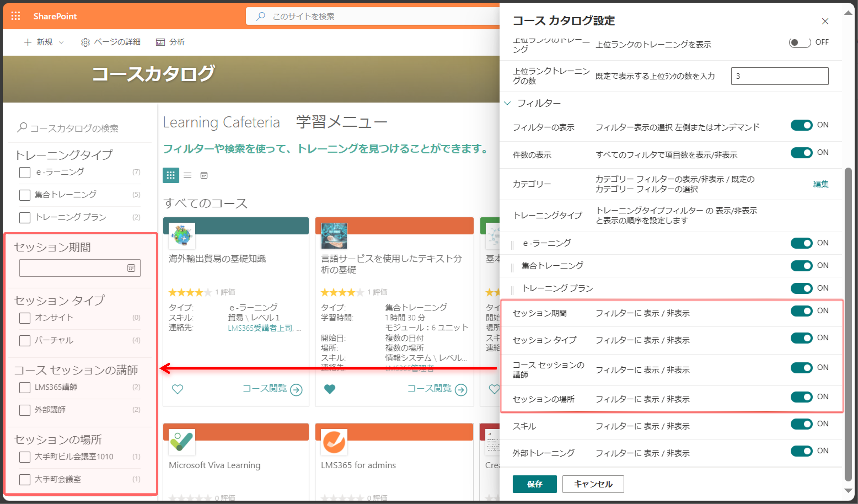Image resolution: width=858 pixels, height=504 pixels.
Task: Turn off the セッションの場所 filter toggle
Action: click(801, 397)
